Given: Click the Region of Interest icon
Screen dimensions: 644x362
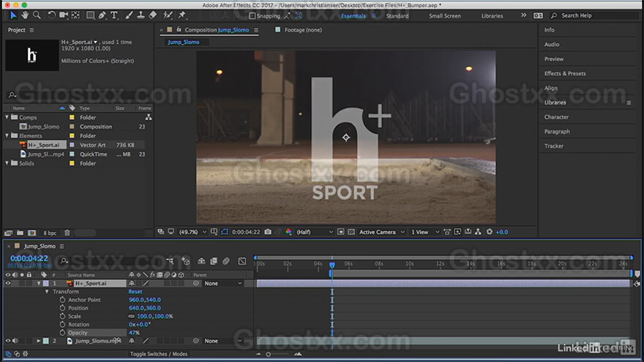Looking at the screenshot, I should click(x=340, y=232).
